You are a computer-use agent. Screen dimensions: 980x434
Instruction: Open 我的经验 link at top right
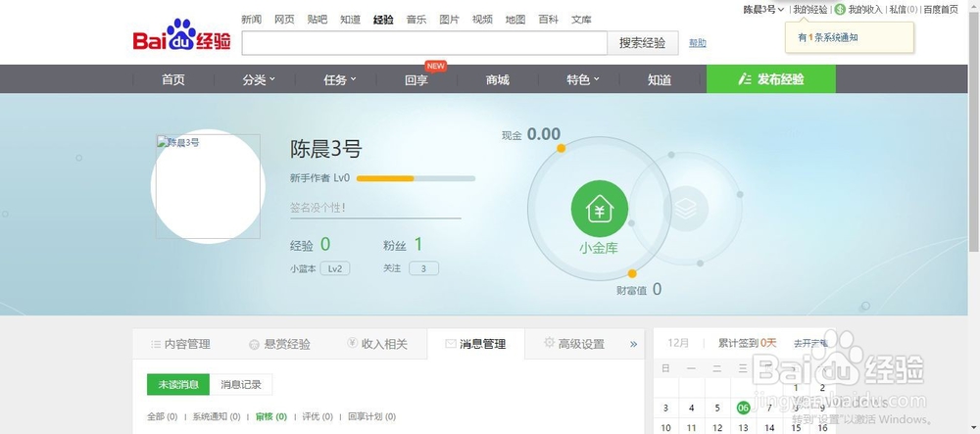point(810,10)
